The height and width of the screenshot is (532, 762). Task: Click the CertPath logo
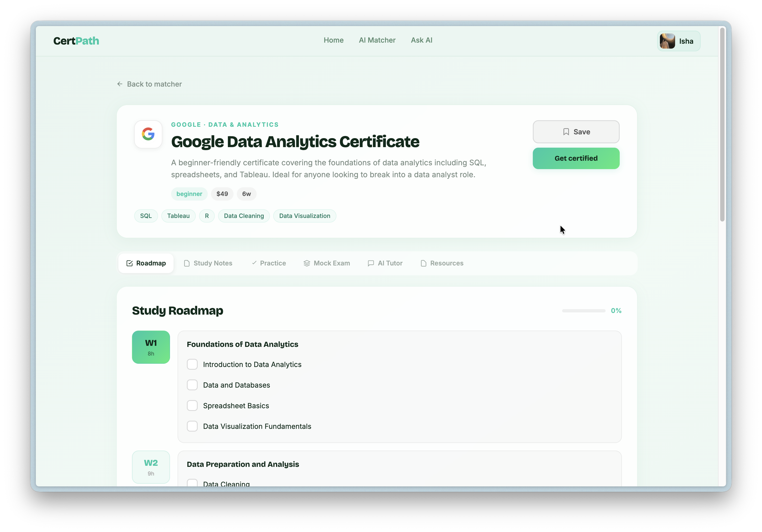tap(76, 41)
